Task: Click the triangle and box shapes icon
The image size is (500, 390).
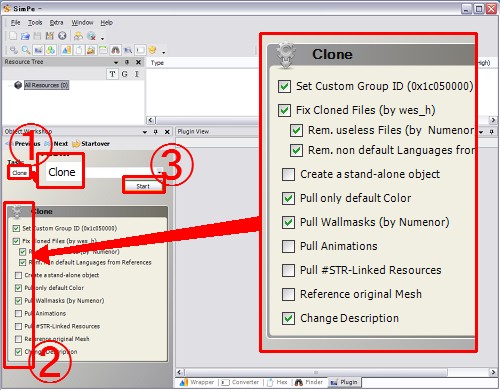Action: [66, 50]
